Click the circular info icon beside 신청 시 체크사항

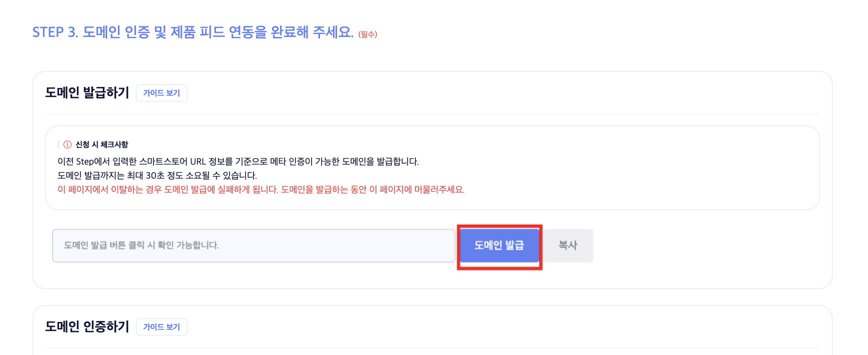[x=66, y=143]
